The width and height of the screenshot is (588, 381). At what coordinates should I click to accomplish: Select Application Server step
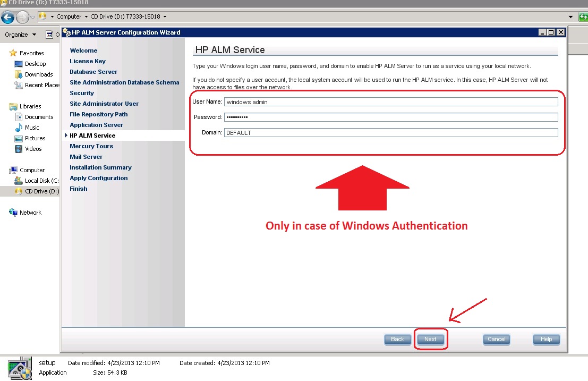coord(96,125)
